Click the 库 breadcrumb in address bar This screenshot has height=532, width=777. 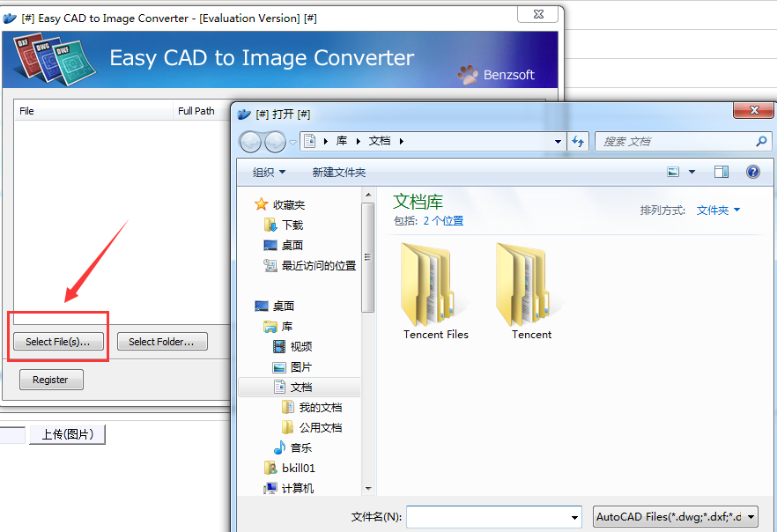pyautogui.click(x=342, y=141)
